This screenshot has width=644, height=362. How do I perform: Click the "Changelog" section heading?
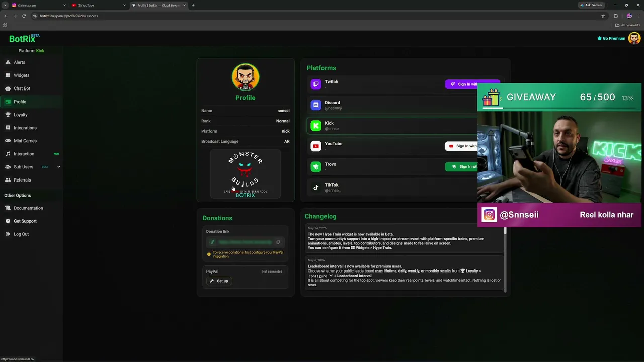(x=320, y=216)
